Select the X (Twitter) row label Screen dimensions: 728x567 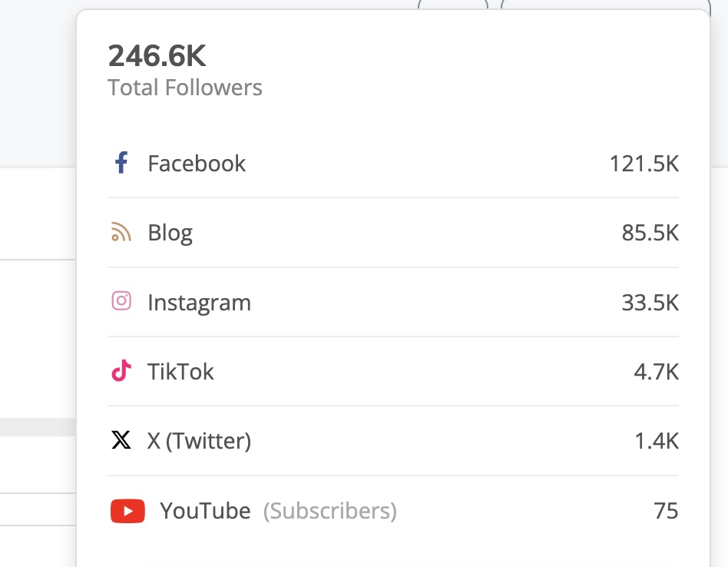199,441
